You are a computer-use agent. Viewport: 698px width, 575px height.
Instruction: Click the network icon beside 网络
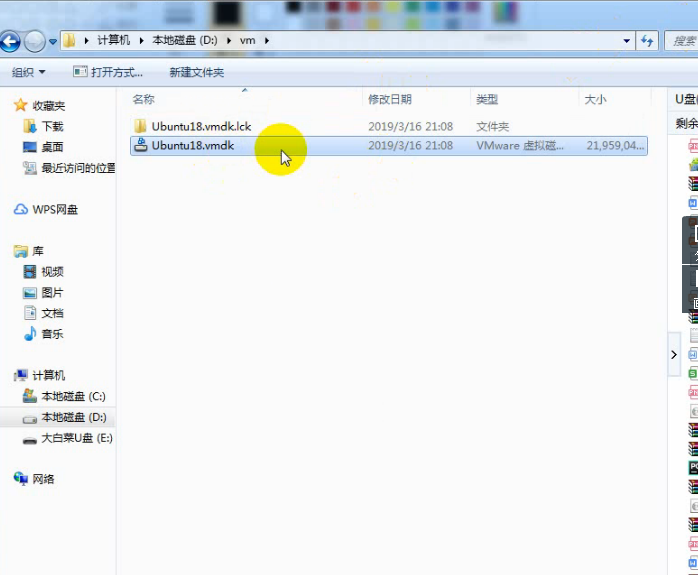[x=20, y=478]
